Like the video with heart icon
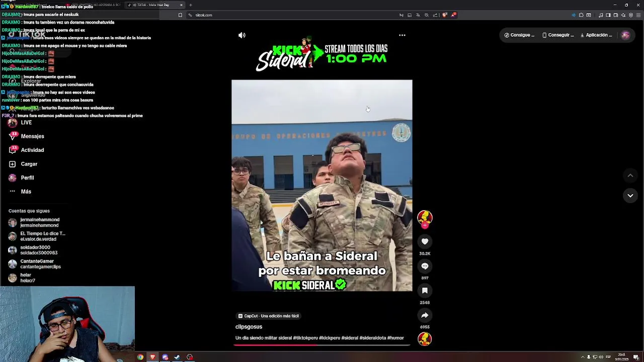The width and height of the screenshot is (644, 362). coord(425,241)
